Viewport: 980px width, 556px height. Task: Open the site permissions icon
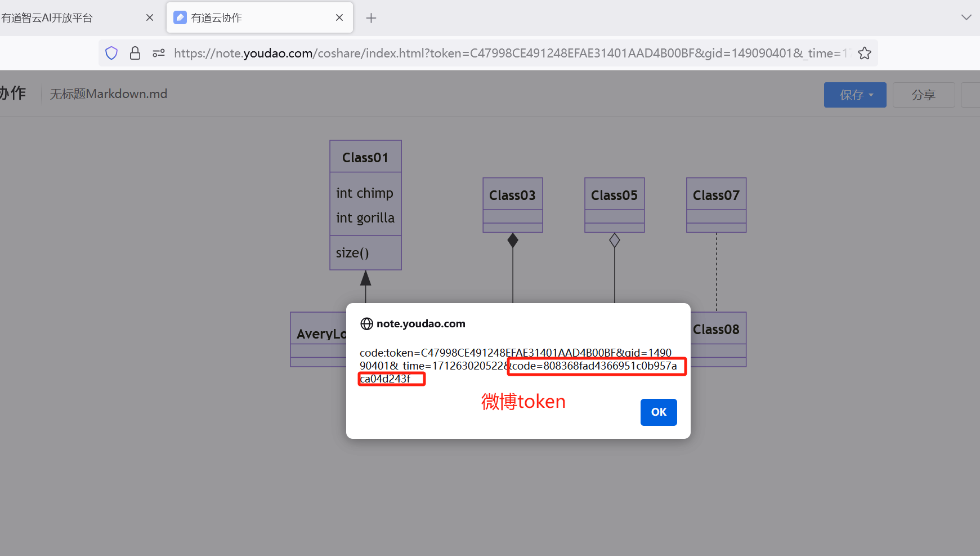click(x=159, y=53)
